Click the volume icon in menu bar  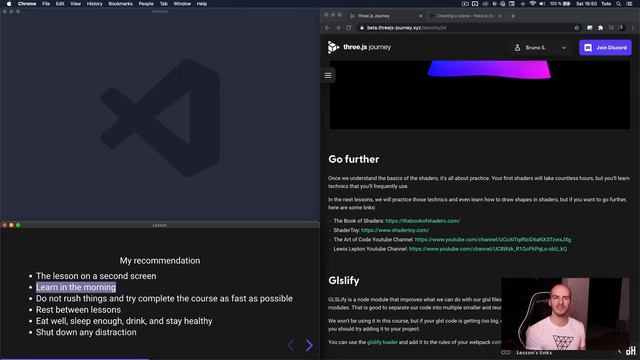542,4
